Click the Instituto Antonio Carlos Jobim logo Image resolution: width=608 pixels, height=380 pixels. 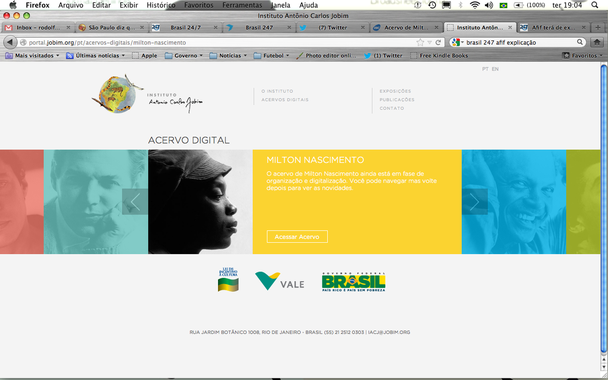[x=147, y=94]
